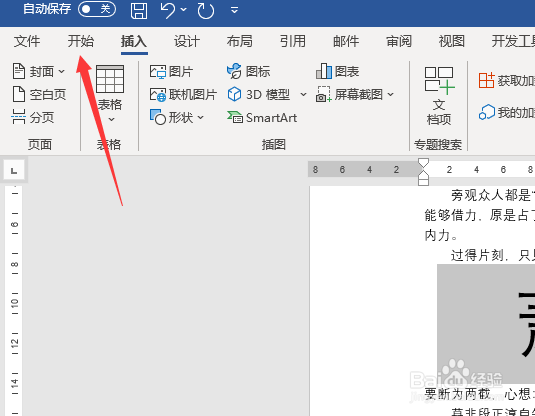Insert a 联机图片 online picture
The width and height of the screenshot is (535, 416).
184,95
